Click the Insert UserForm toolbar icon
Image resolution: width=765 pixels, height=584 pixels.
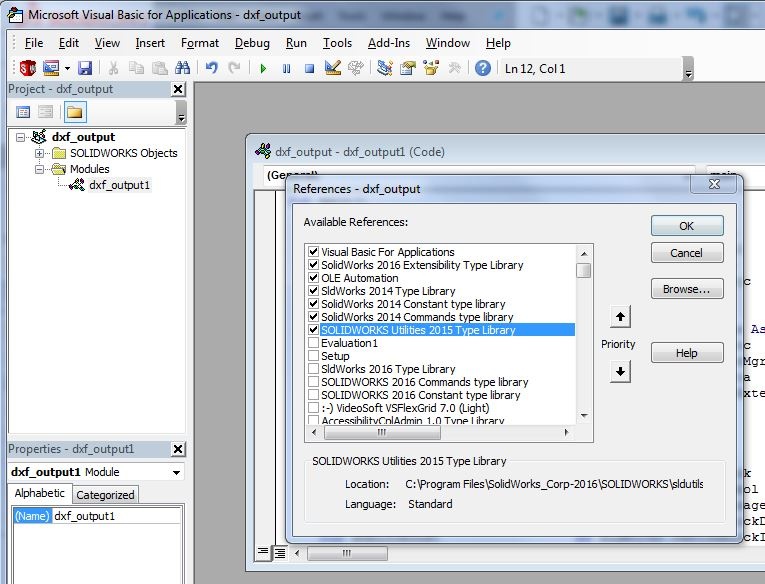(51, 68)
